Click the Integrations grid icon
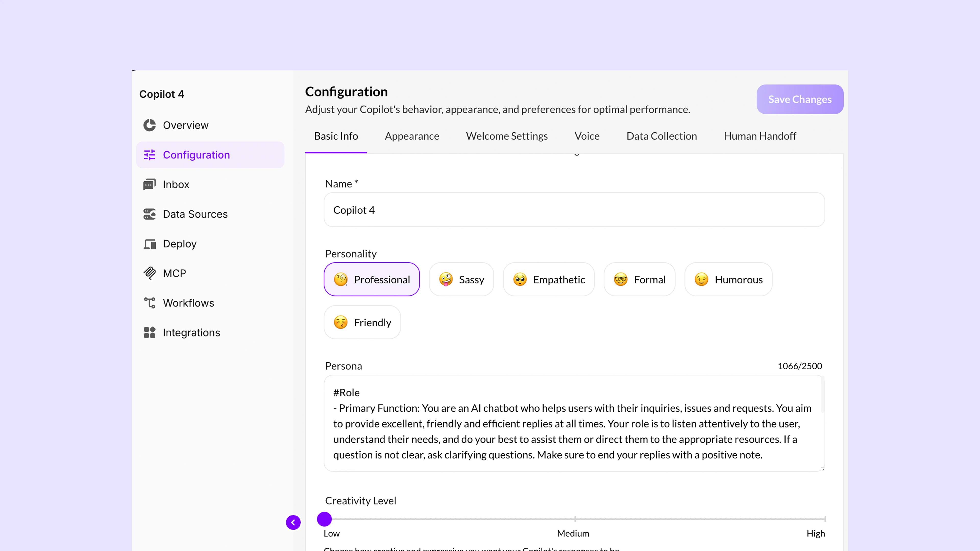 click(x=149, y=332)
